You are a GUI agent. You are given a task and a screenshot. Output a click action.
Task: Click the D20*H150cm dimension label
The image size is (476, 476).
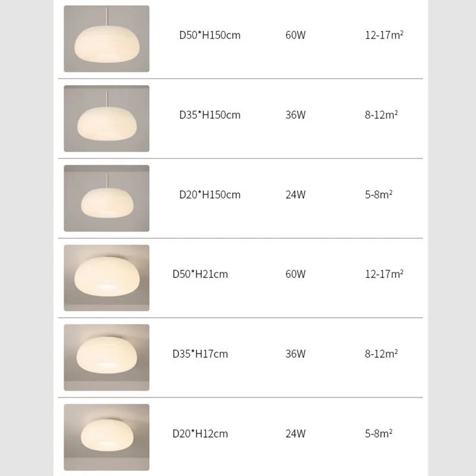click(210, 195)
